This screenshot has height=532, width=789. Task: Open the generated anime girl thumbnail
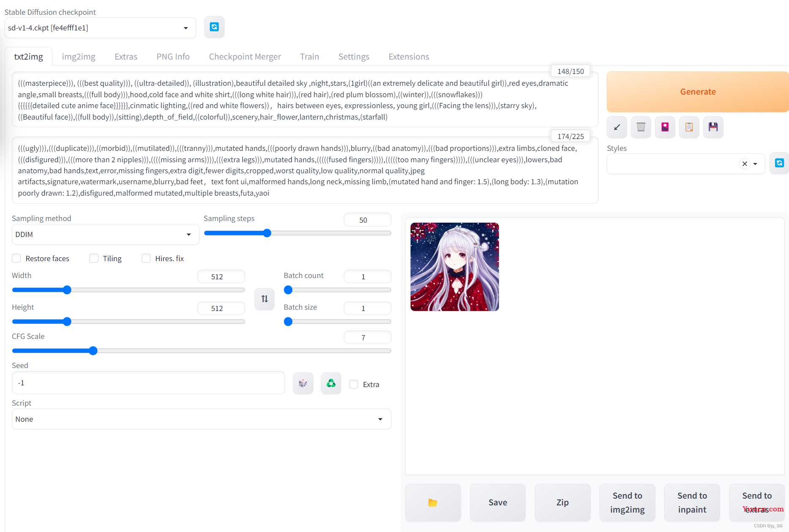[x=455, y=267]
